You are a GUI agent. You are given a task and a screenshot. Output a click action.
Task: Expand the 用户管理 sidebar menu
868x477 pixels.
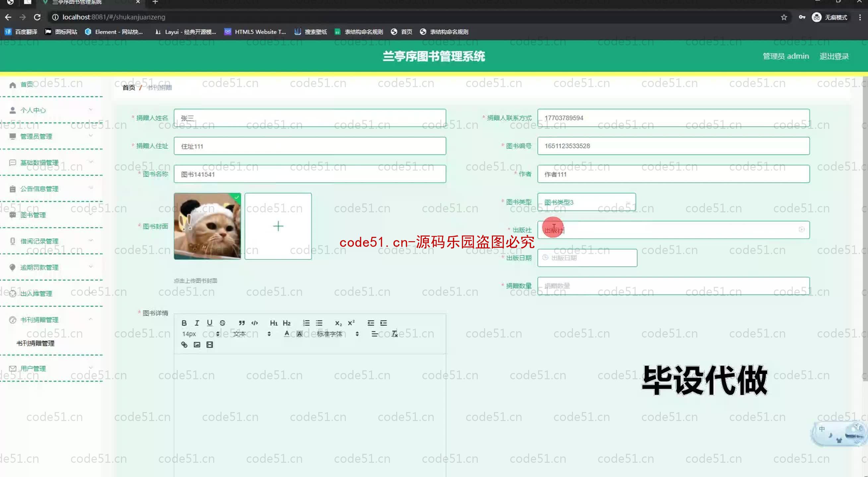(51, 369)
